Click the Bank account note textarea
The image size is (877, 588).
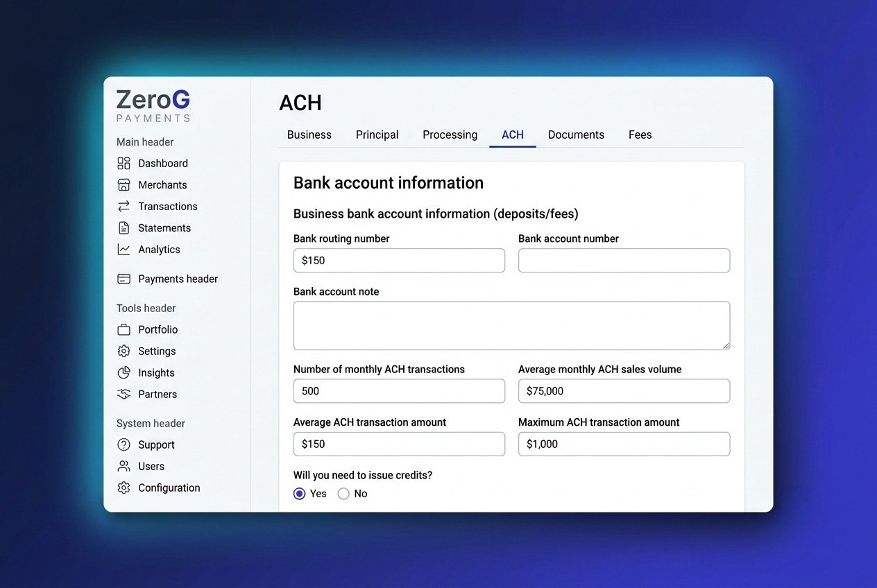click(x=511, y=326)
